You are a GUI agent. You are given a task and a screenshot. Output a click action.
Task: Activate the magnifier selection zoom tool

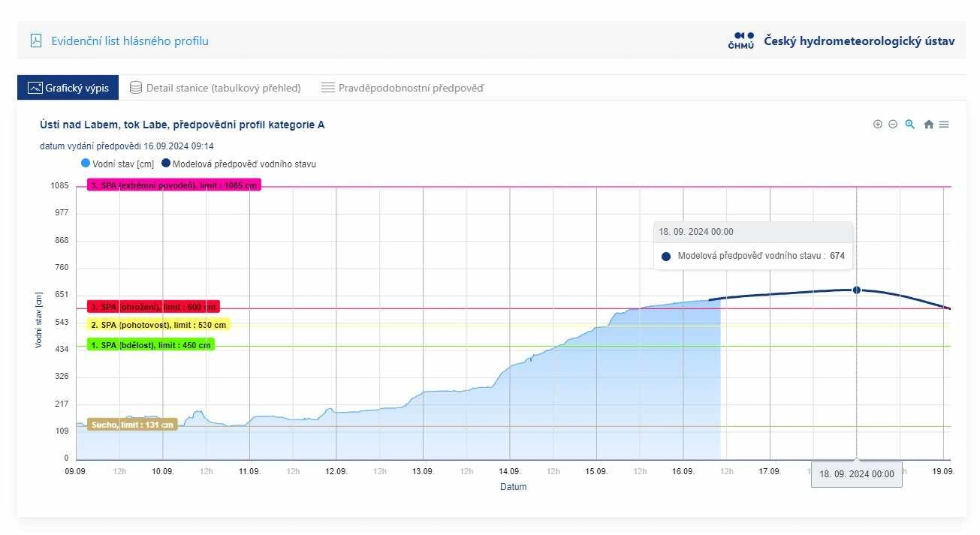[909, 125]
